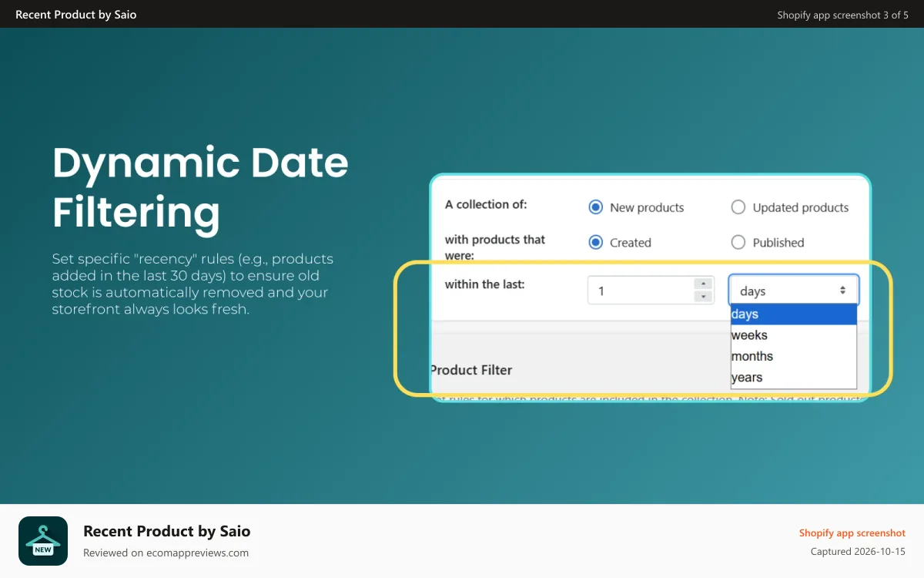924x578 pixels.
Task: Click the footer 'Recent Product by Saio' name
Action: [166, 531]
